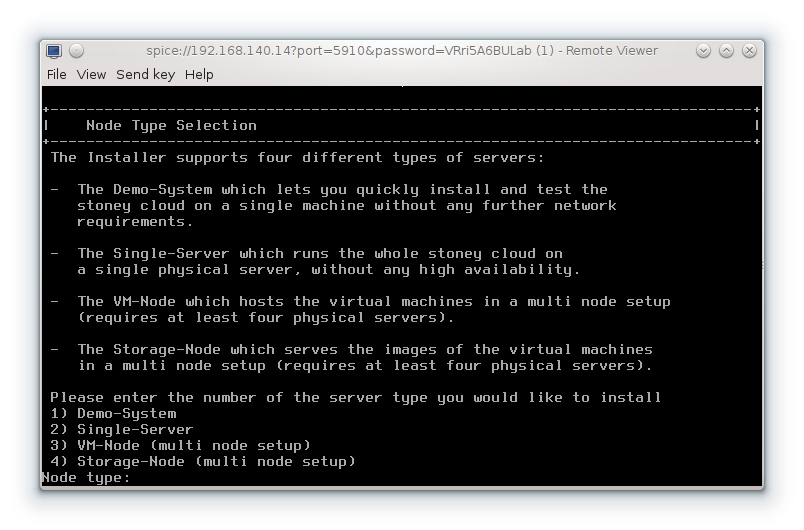Click the Remote Viewer window icon in title bar
Image resolution: width=804 pixels, height=530 pixels.
(x=54, y=51)
